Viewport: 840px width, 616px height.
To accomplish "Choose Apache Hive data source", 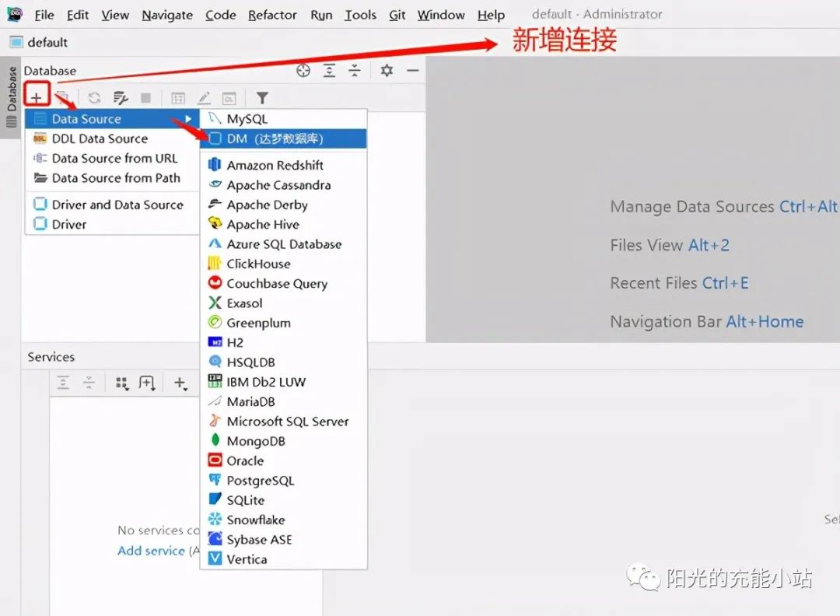I will tap(283, 225).
